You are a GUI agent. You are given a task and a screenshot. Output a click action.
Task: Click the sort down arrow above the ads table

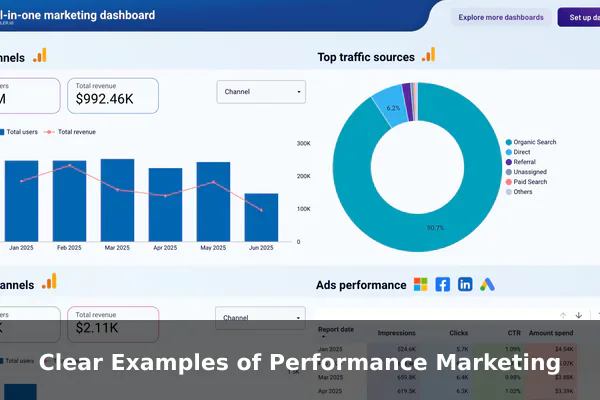[579, 315]
